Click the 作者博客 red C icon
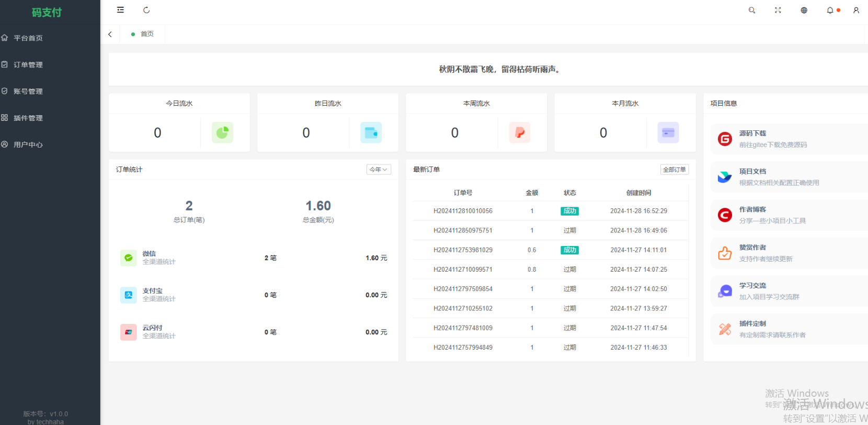The image size is (868, 425). (725, 215)
